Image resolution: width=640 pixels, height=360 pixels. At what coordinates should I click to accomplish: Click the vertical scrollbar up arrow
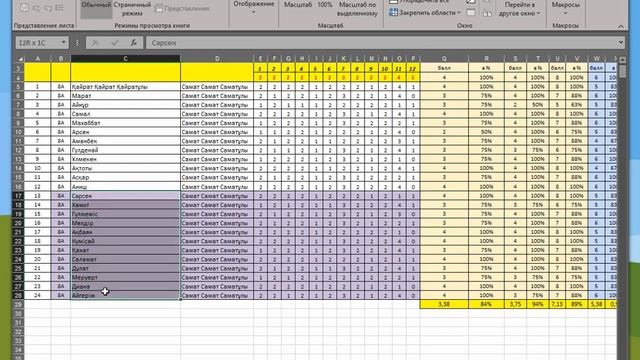tap(622, 60)
